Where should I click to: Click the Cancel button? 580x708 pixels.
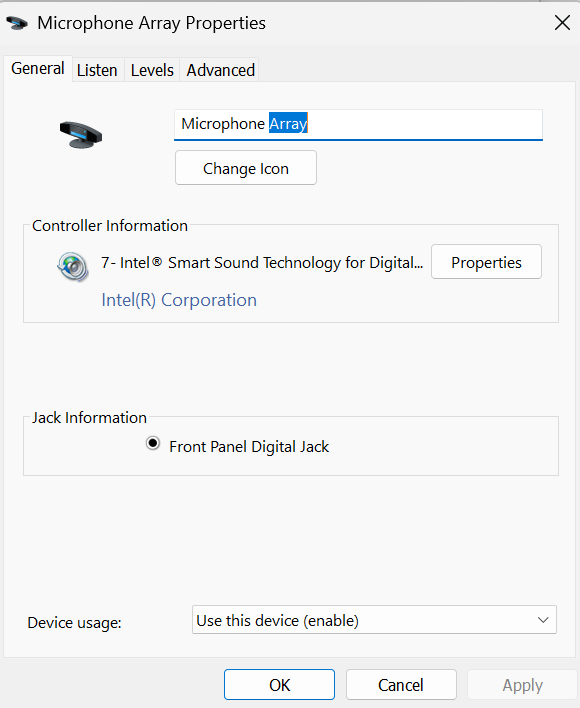(x=401, y=685)
